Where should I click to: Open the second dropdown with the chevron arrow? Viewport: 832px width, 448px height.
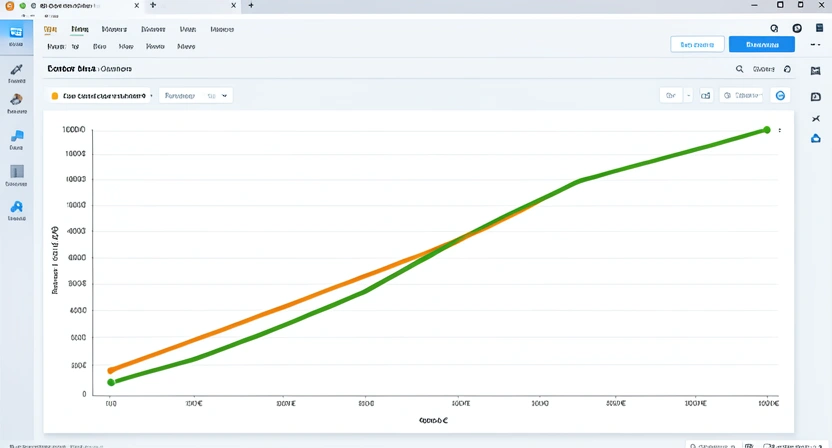195,96
